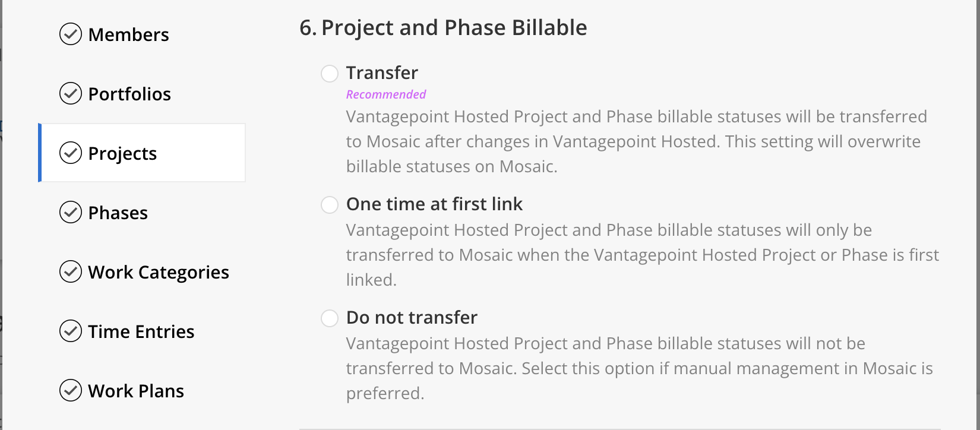Image resolution: width=980 pixels, height=430 pixels.
Task: Click the Work Plans checkmark icon
Action: pos(71,390)
